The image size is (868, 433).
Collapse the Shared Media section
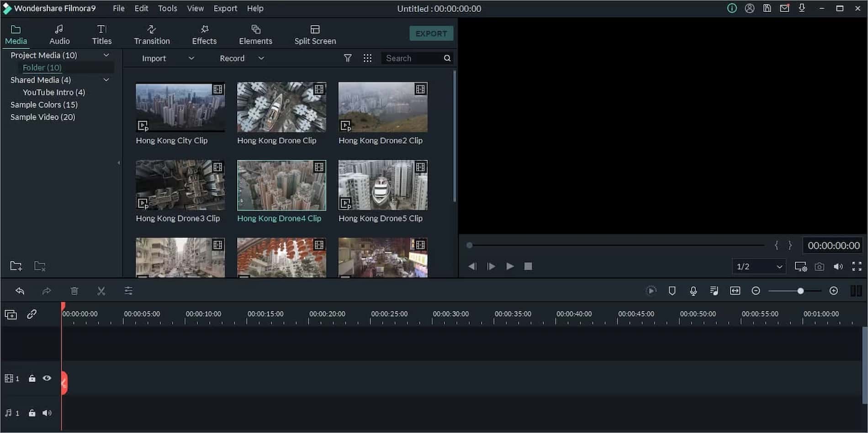[106, 79]
